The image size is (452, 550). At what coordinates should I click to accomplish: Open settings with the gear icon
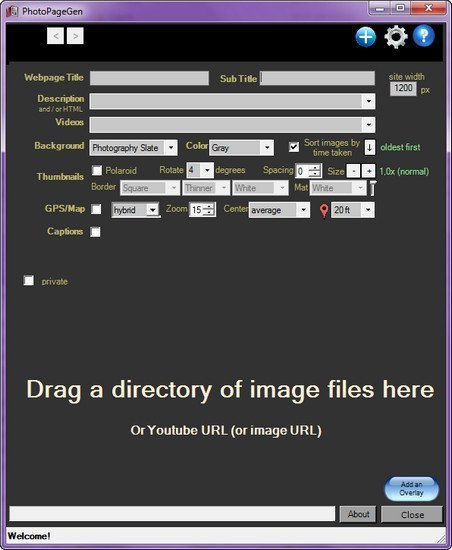click(x=396, y=36)
